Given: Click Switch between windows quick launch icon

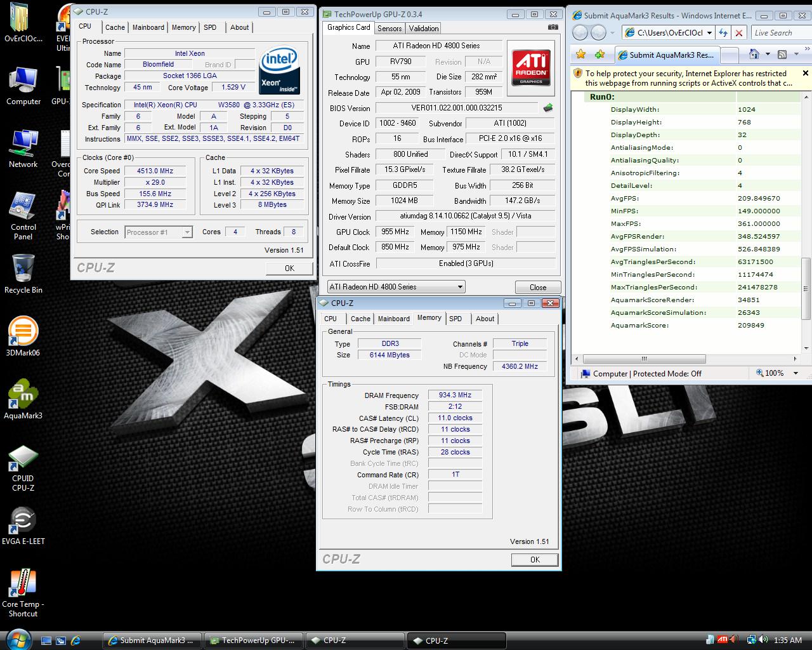Looking at the screenshot, I should 61,640.
